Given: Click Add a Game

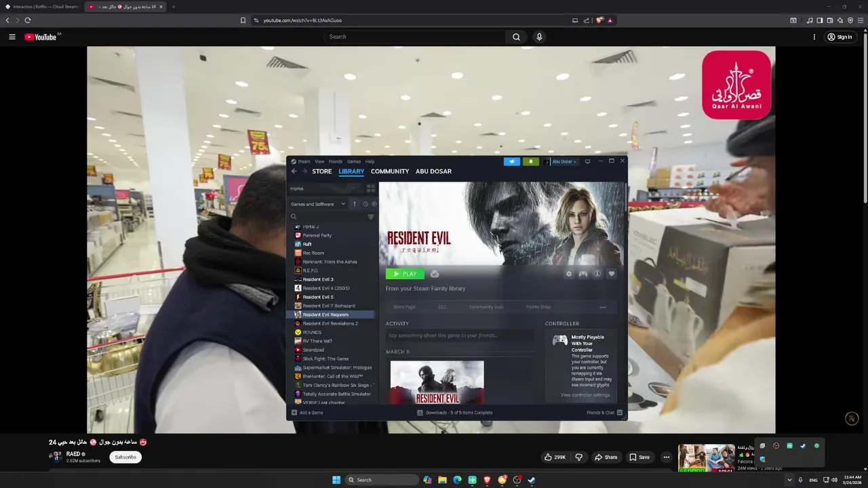Looking at the screenshot, I should tap(307, 413).
